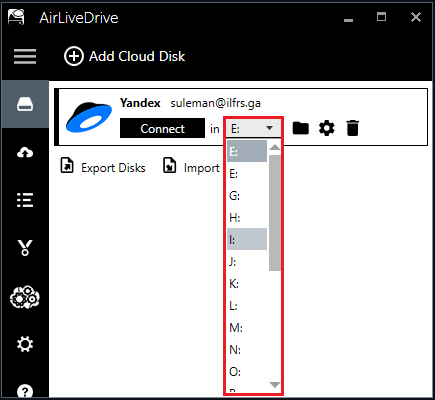Select drive letter N:
Image resolution: width=435 pixels, height=400 pixels.
click(247, 349)
